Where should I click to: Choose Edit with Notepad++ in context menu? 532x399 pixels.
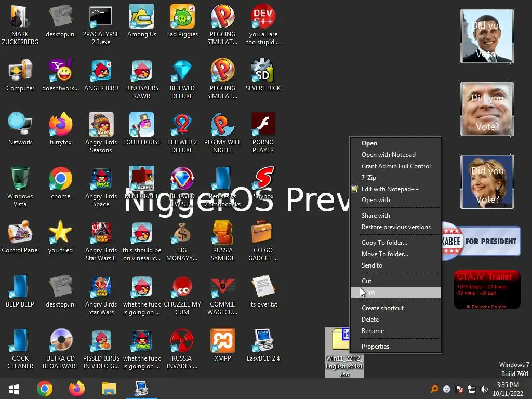[x=395, y=189]
